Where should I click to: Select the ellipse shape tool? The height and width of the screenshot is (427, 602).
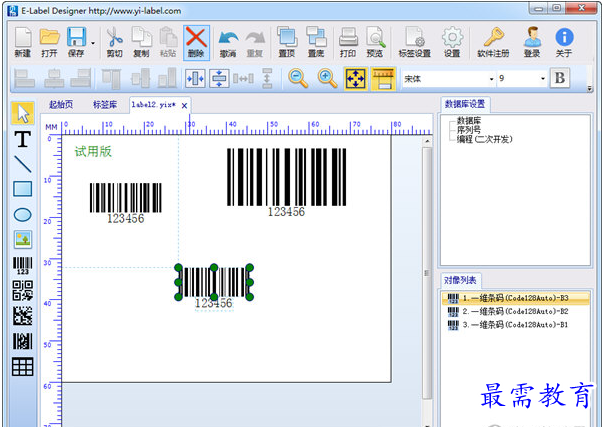tap(23, 215)
